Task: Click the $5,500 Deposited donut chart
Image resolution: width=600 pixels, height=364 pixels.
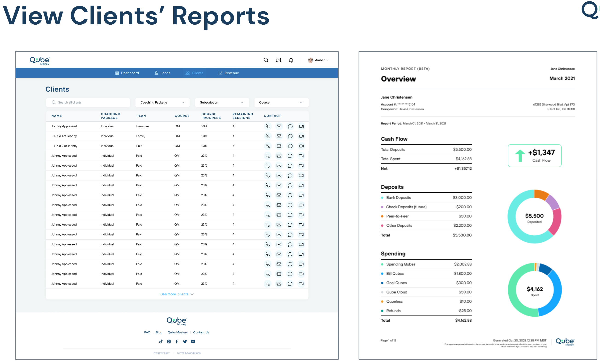Action: click(534, 216)
